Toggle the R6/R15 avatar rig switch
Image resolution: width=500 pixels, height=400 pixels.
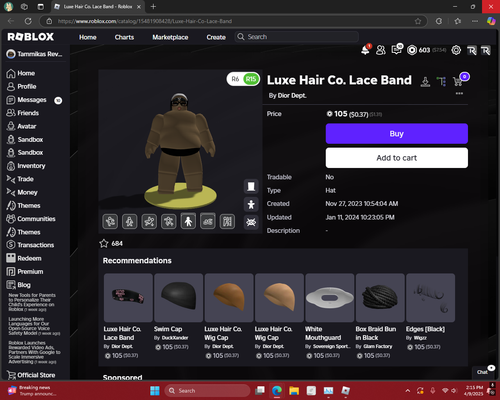[x=243, y=79]
